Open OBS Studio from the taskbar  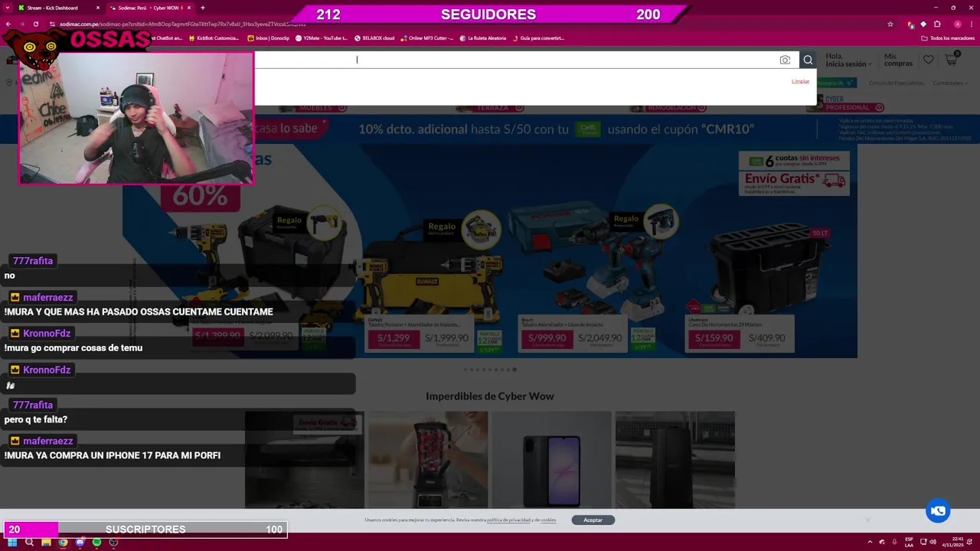pyautogui.click(x=113, y=542)
